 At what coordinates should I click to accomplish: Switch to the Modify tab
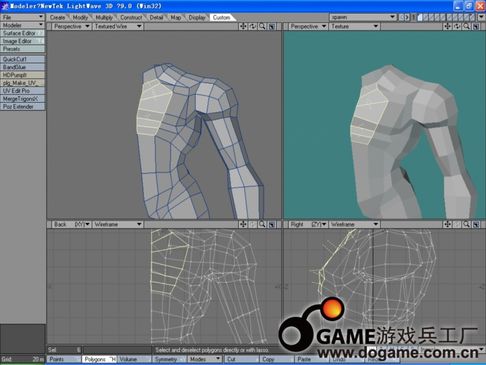[80, 17]
